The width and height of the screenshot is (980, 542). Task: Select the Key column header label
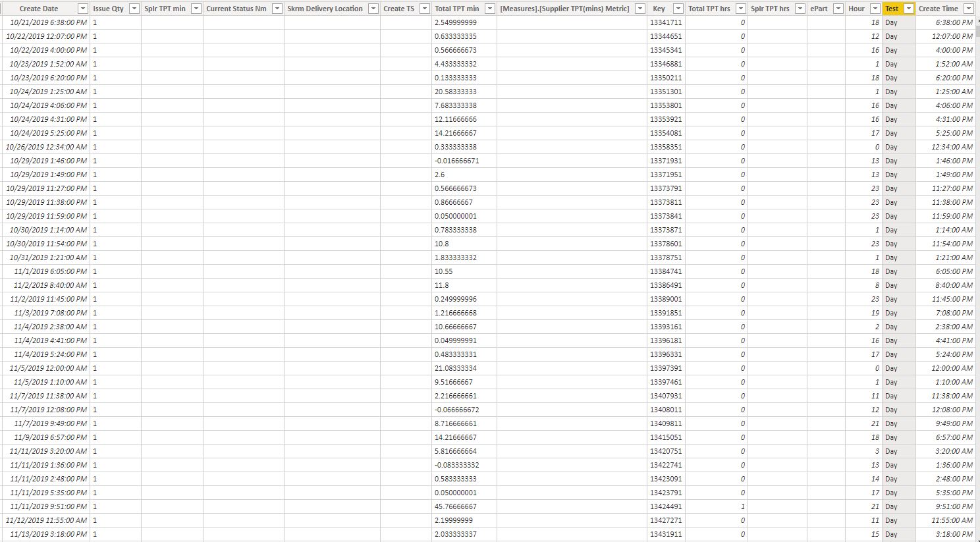tap(659, 9)
